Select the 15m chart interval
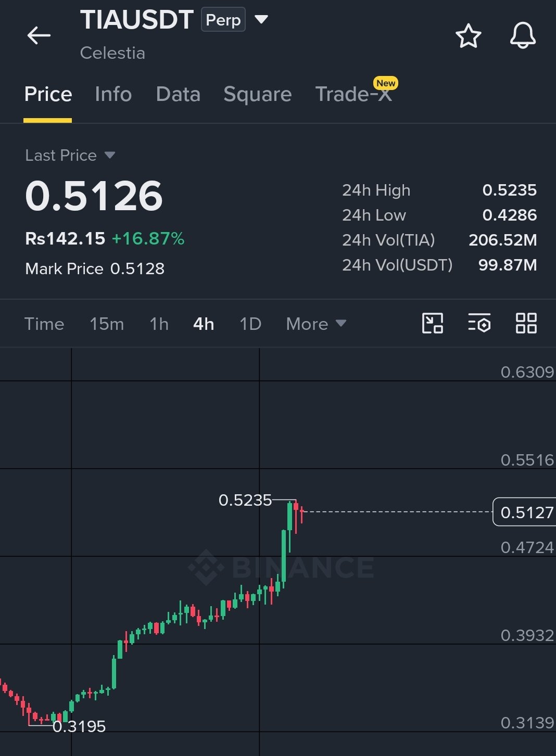The image size is (556, 756). click(x=107, y=324)
